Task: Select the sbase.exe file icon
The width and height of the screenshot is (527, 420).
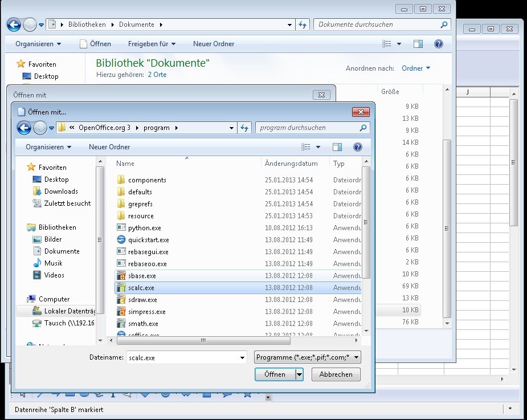Action: [x=121, y=276]
